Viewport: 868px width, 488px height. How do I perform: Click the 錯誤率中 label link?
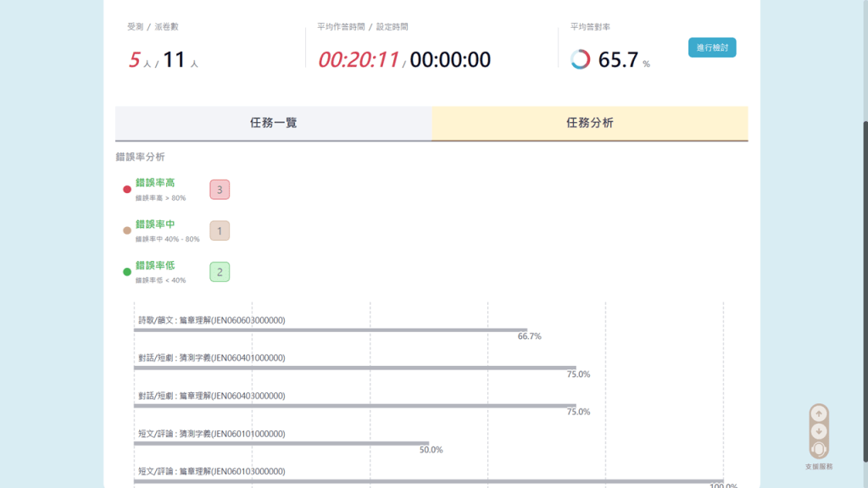tap(155, 225)
